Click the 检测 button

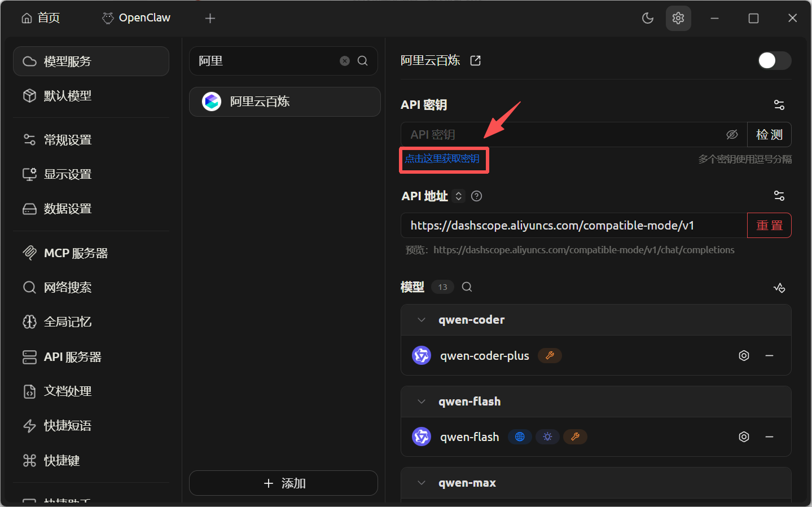click(x=769, y=135)
